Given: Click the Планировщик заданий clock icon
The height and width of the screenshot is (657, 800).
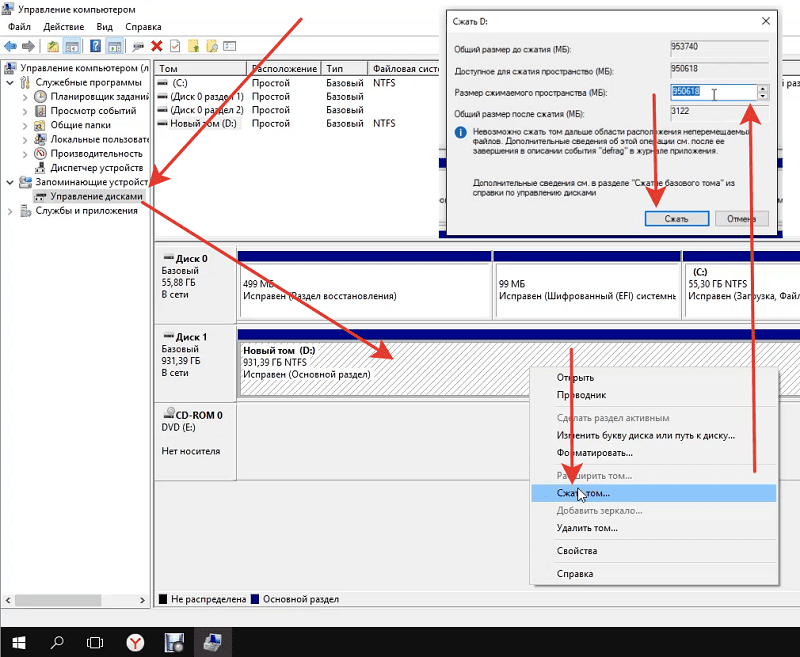Looking at the screenshot, I should coord(40,96).
